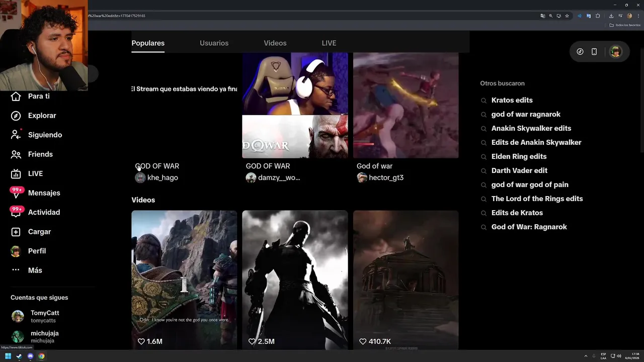
Task: Open khe_hago profile link
Action: [156, 177]
